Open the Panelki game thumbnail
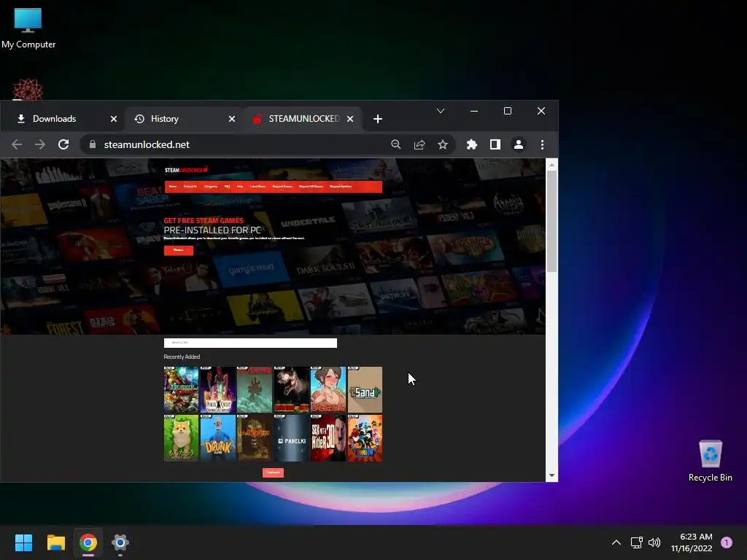 pos(291,438)
